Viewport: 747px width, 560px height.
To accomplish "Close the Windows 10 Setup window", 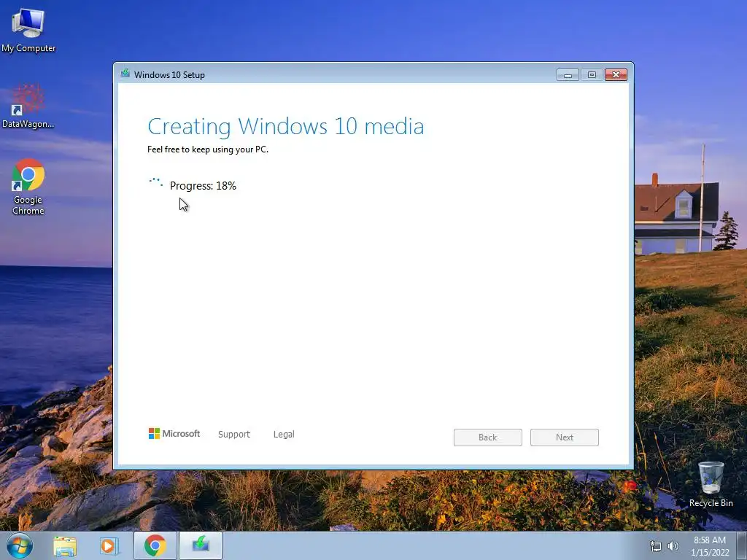I will coord(616,75).
